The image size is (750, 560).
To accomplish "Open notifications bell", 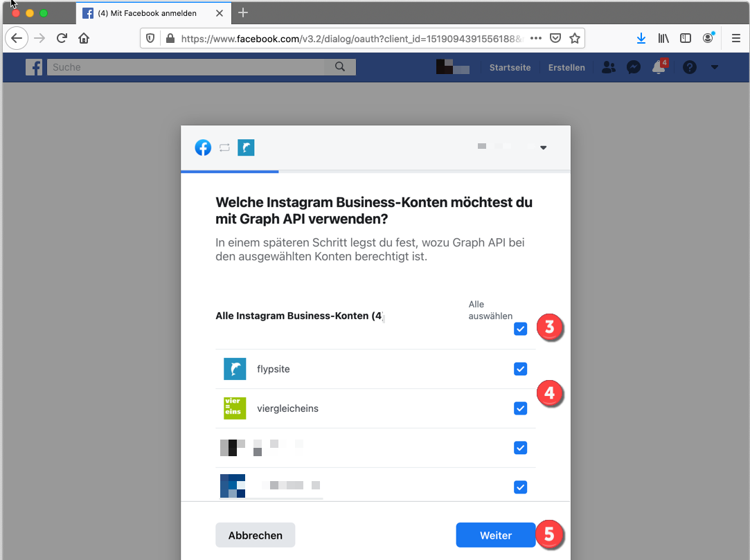I will point(659,67).
